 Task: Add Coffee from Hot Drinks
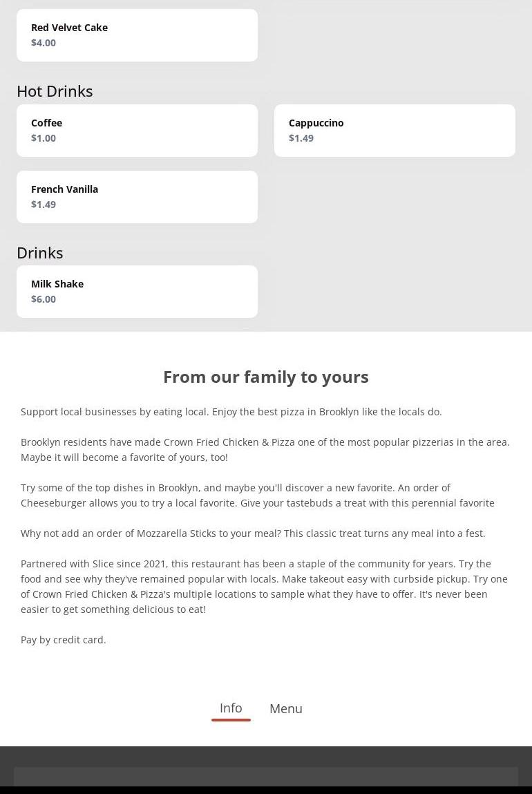coord(137,130)
